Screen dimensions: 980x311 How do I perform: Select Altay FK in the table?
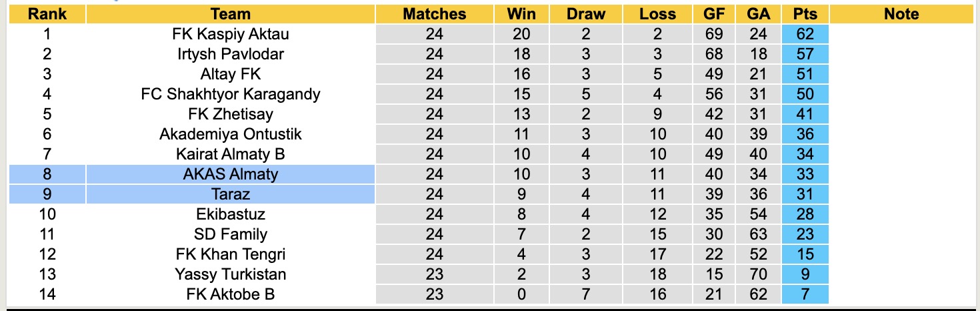tap(230, 74)
